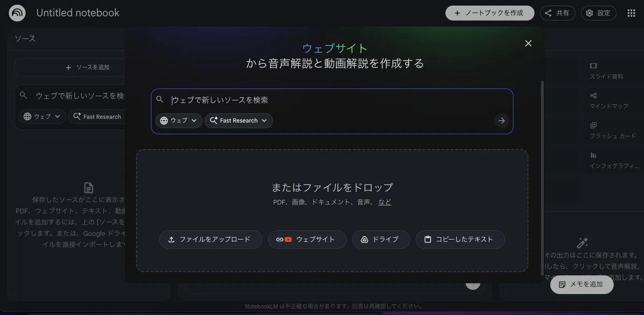Click the search icon in sources panel
Image resolution: width=644 pixels, height=315 pixels.
click(23, 95)
